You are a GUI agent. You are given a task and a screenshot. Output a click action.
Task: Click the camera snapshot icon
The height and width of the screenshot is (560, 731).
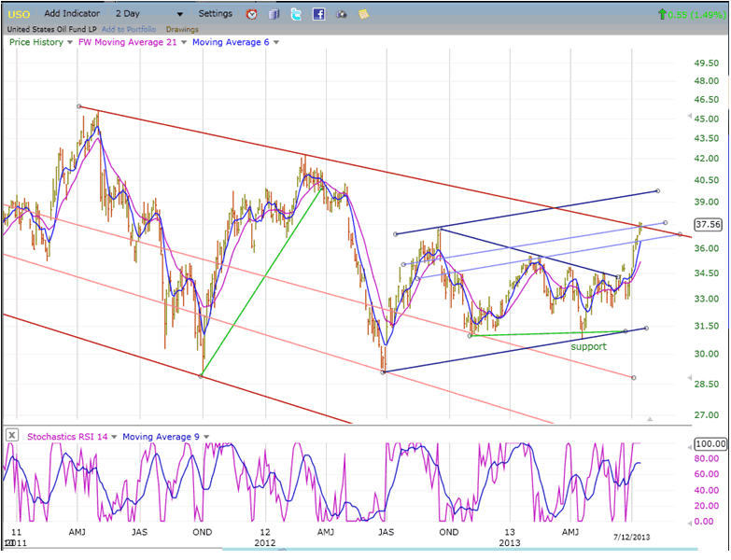[341, 14]
